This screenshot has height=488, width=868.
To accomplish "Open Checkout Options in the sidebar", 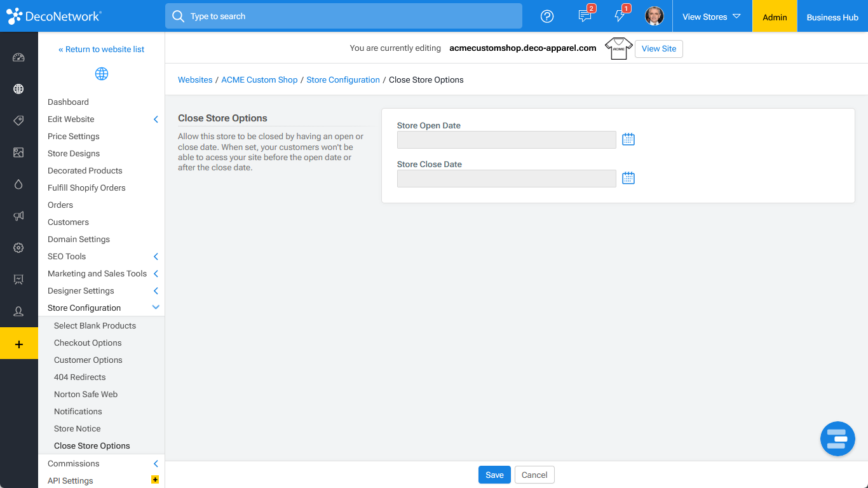I will pos(88,343).
